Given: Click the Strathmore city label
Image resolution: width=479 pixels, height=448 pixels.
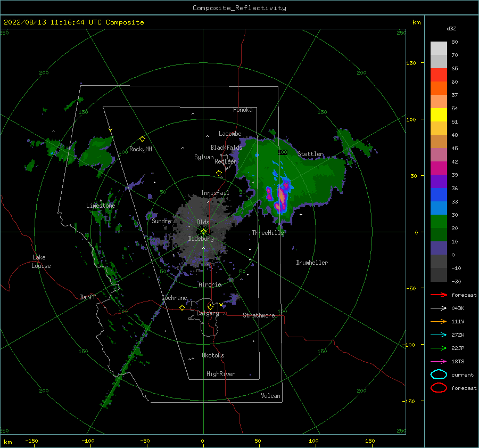Looking at the screenshot, I should pos(259,315).
